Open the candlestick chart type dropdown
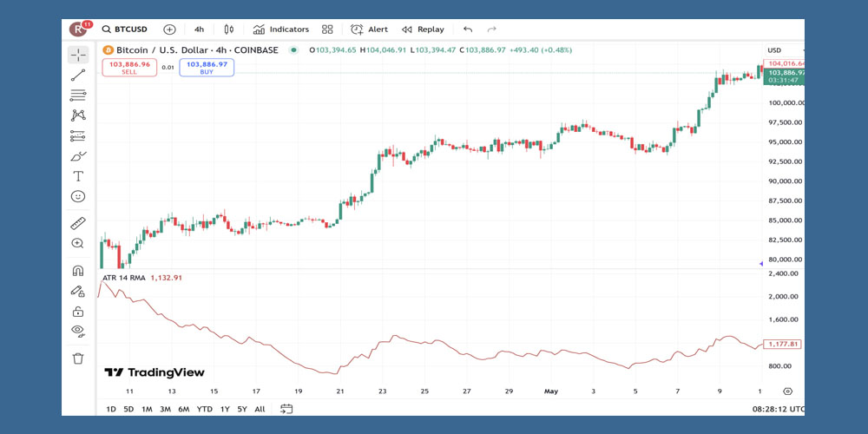The width and height of the screenshot is (868, 434). click(x=229, y=30)
